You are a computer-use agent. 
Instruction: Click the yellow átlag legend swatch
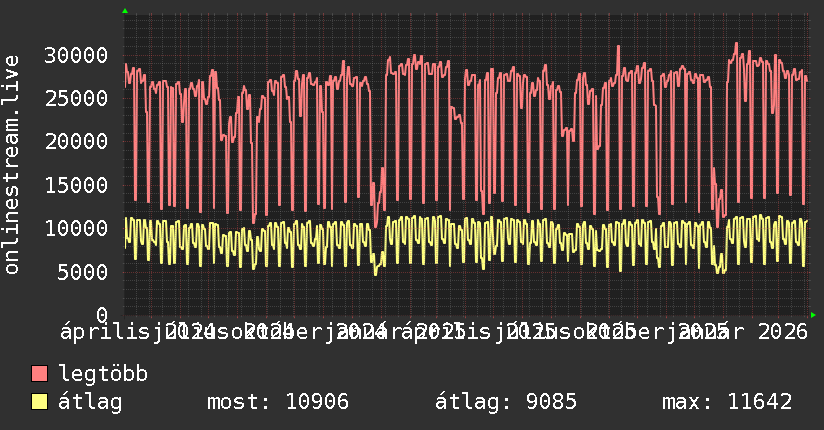[x=39, y=403]
